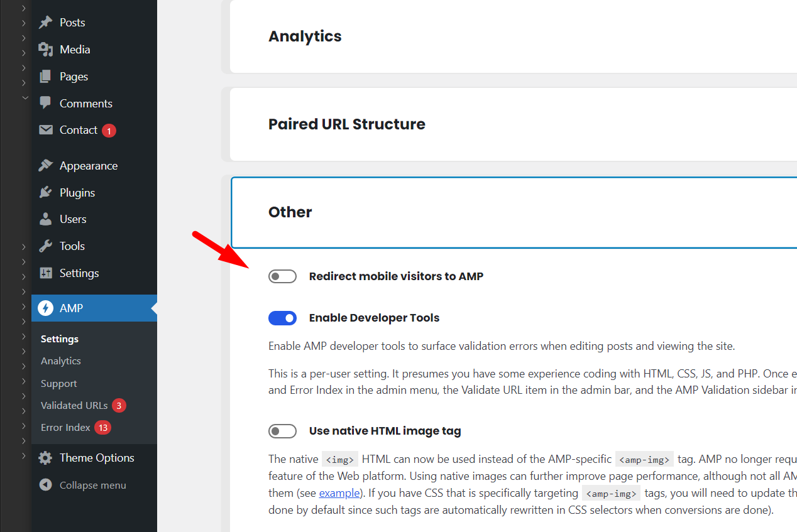797x532 pixels.
Task: Click the Pages document icon
Action: (x=45, y=77)
